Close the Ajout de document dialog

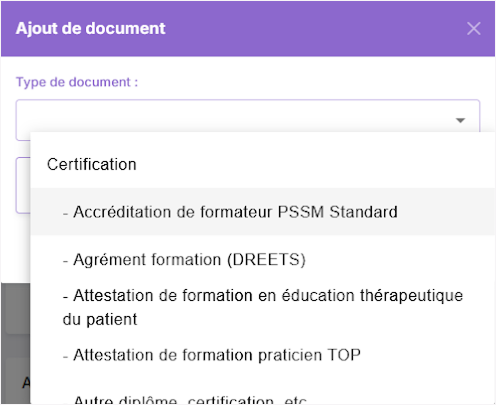click(x=473, y=28)
